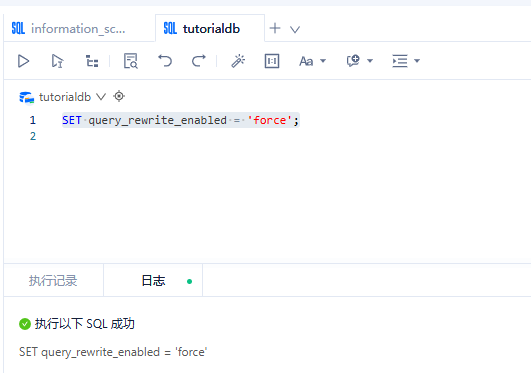Expand the comment icon dropdown arrow

pyautogui.click(x=370, y=61)
